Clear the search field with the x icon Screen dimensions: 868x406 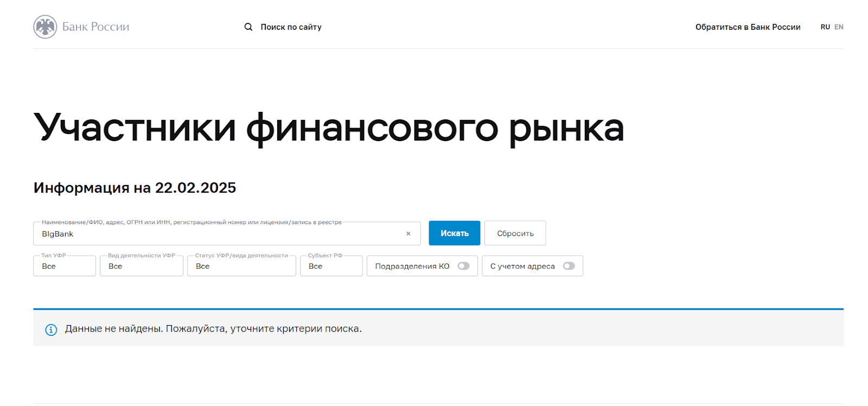coord(409,234)
